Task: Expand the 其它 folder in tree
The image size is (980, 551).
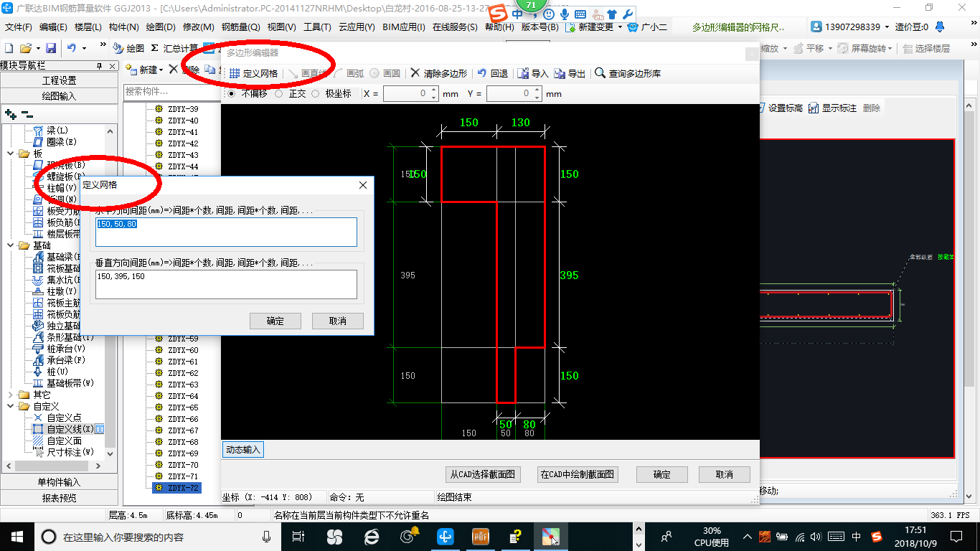Action: (x=11, y=395)
